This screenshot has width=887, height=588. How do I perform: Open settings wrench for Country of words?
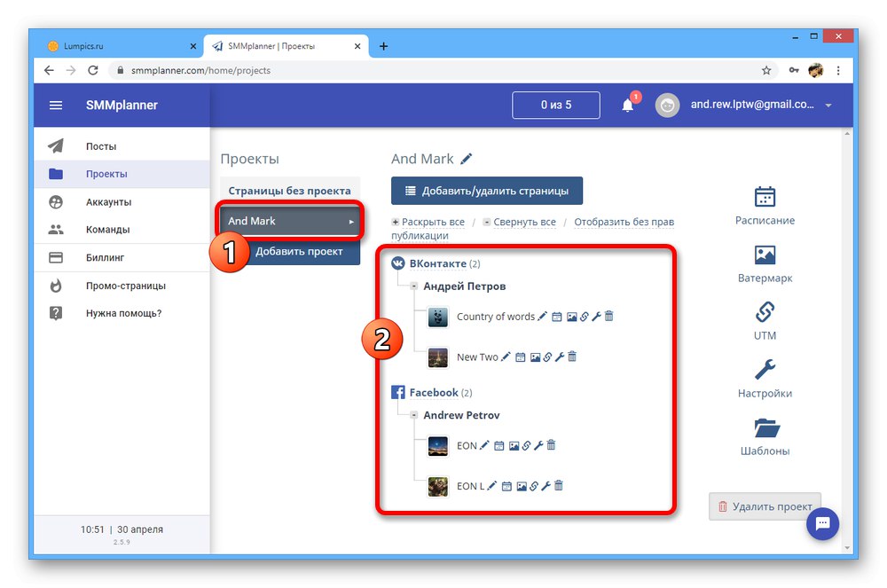pos(596,317)
